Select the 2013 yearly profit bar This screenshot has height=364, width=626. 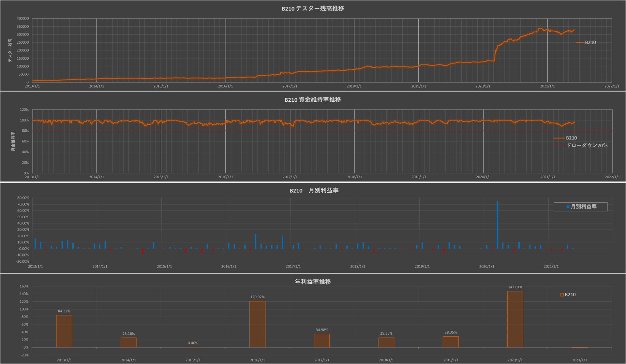pos(64,331)
